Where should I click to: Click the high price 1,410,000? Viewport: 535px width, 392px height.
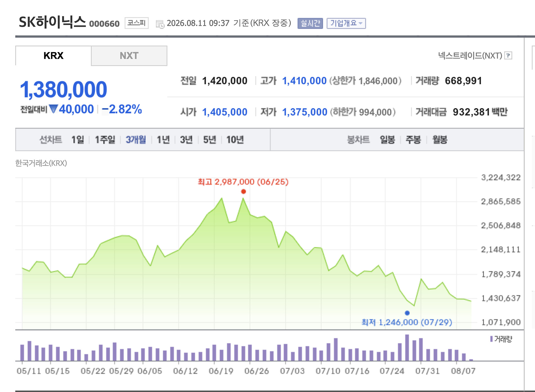click(x=304, y=81)
